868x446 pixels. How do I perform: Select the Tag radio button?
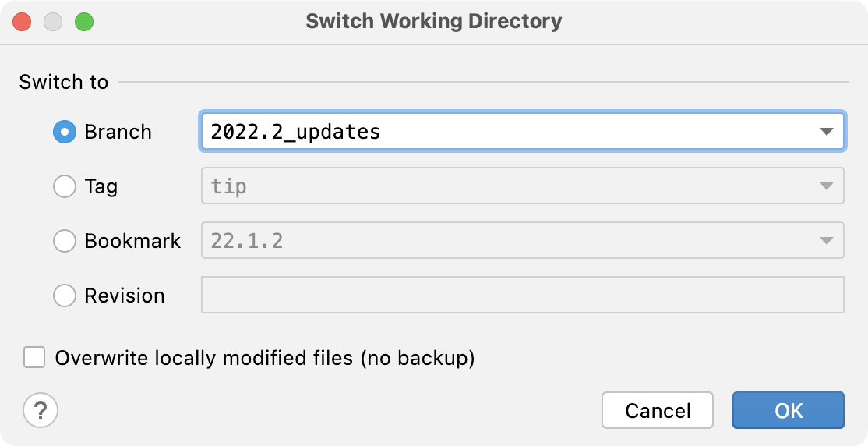[x=64, y=186]
